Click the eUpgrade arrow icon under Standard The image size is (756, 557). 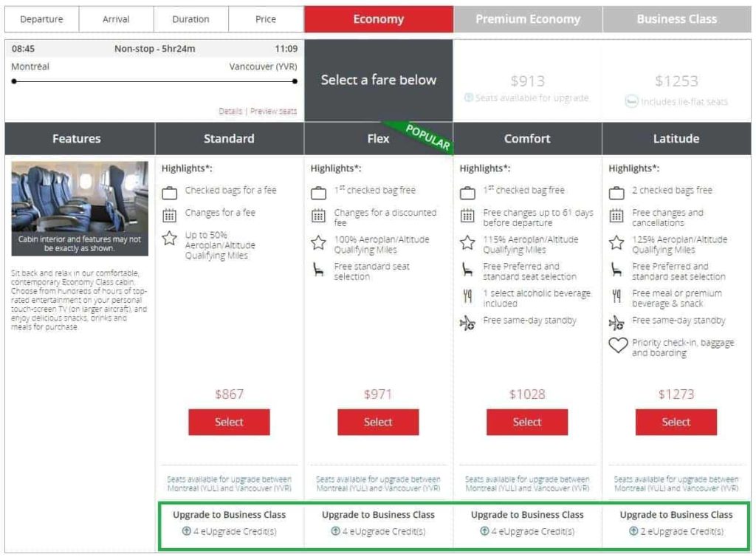(186, 531)
